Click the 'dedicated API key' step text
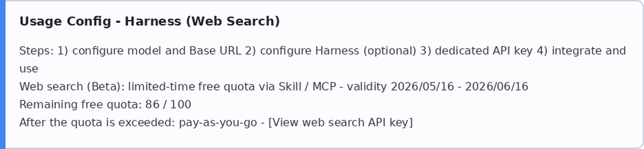 [484, 51]
